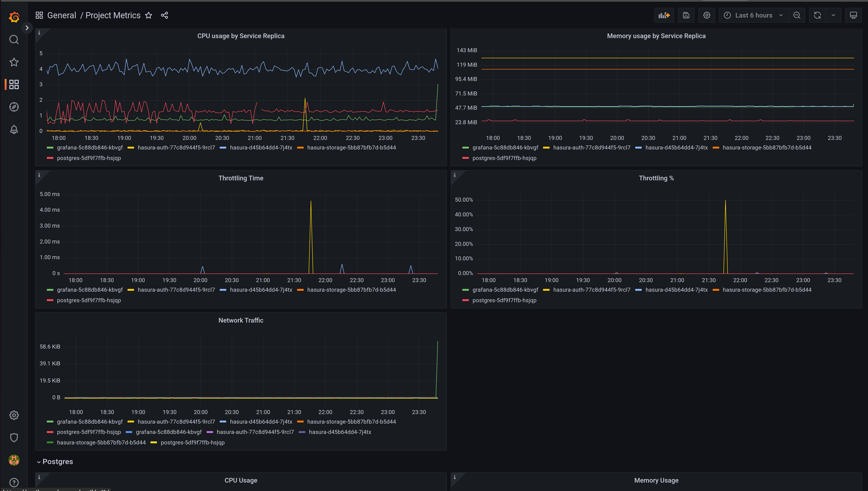Open the Memory usage by Service Replica panel menu

[656, 36]
